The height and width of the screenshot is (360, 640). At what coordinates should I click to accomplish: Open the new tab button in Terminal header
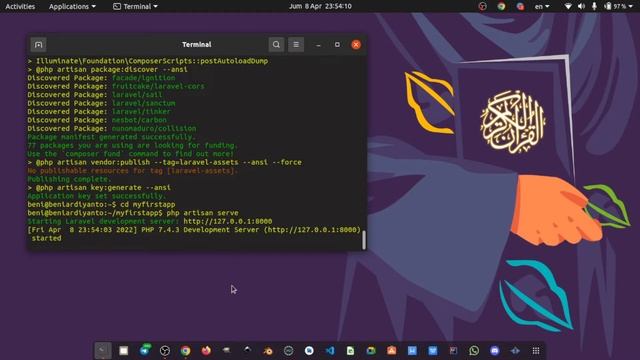pyautogui.click(x=38, y=44)
